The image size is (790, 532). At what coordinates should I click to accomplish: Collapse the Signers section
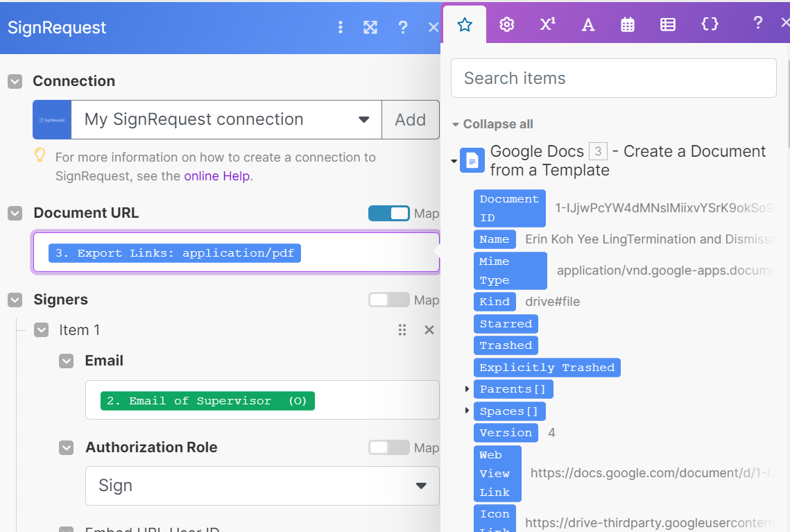click(15, 300)
